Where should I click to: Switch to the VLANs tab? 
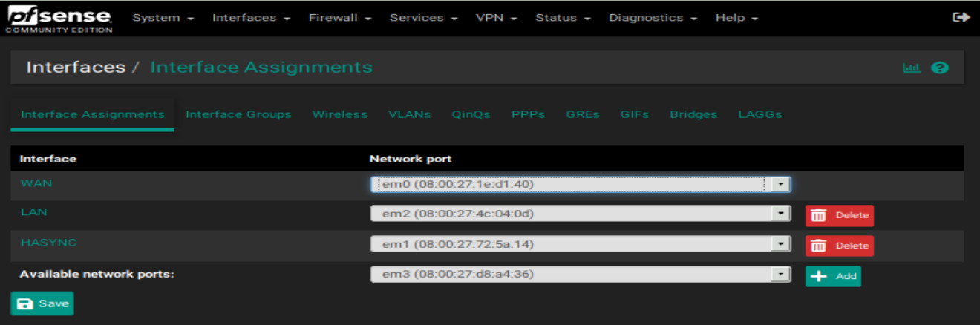(x=409, y=114)
